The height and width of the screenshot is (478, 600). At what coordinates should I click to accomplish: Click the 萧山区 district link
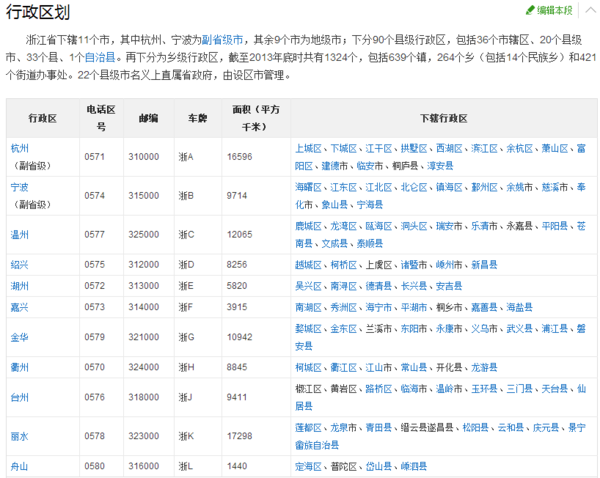coord(555,148)
